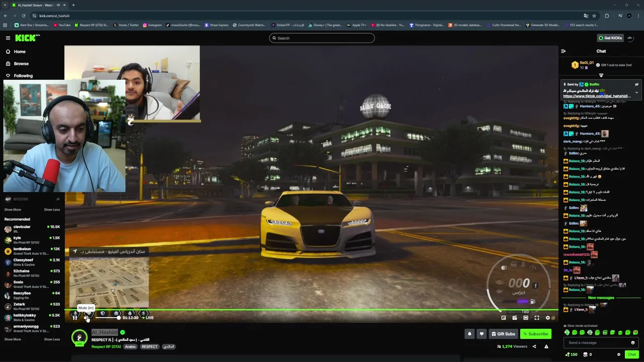
Task: Reload the page in the browser
Action: click(24, 16)
